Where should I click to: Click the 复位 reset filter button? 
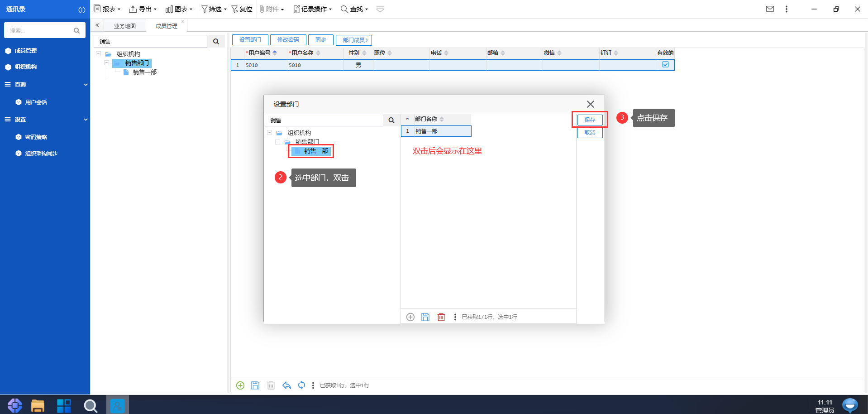pyautogui.click(x=242, y=9)
